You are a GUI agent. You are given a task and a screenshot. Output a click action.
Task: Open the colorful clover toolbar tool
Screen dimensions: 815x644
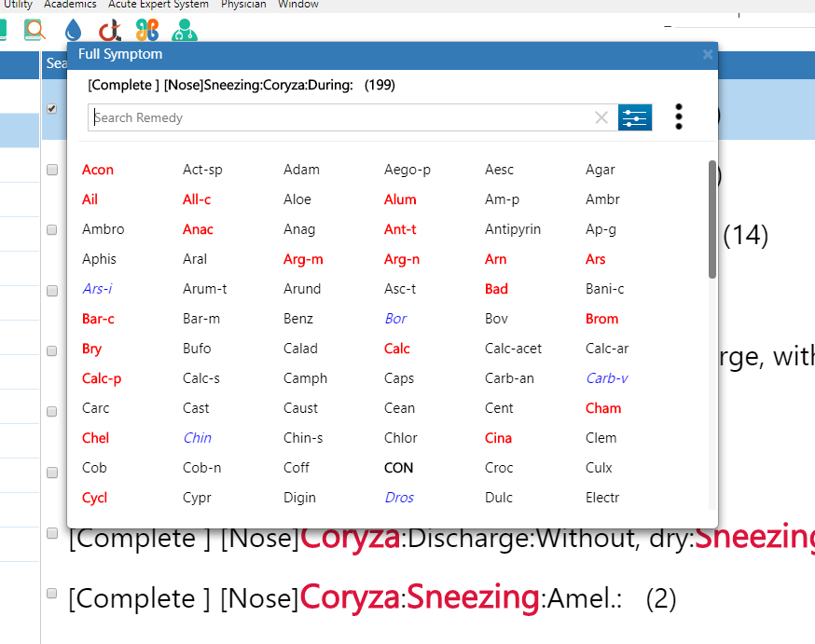point(145,30)
